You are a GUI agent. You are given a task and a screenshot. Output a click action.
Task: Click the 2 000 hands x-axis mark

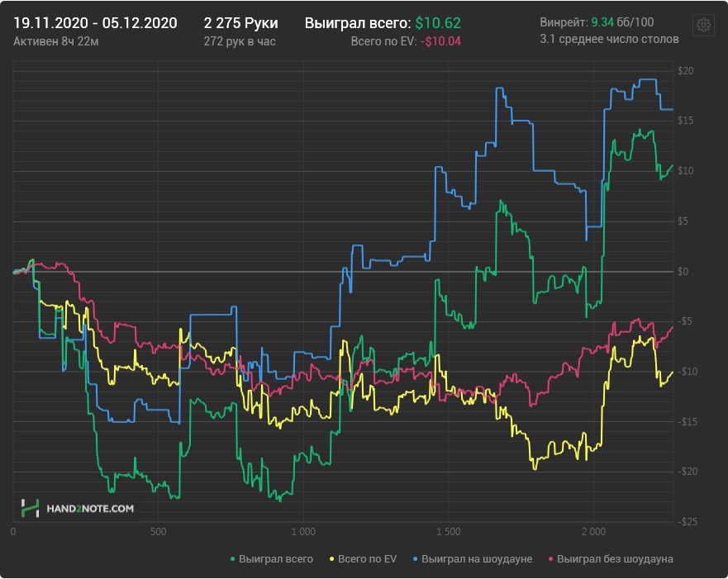coord(593,532)
